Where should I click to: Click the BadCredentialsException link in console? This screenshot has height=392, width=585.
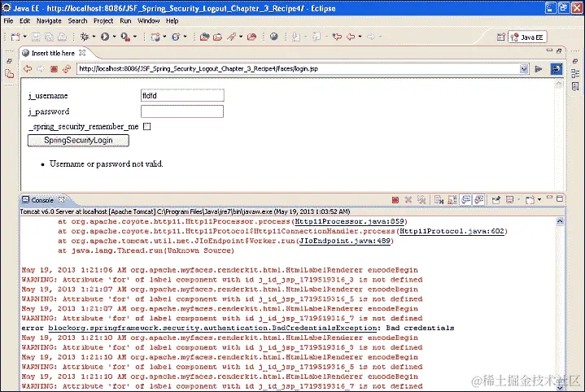click(x=212, y=328)
